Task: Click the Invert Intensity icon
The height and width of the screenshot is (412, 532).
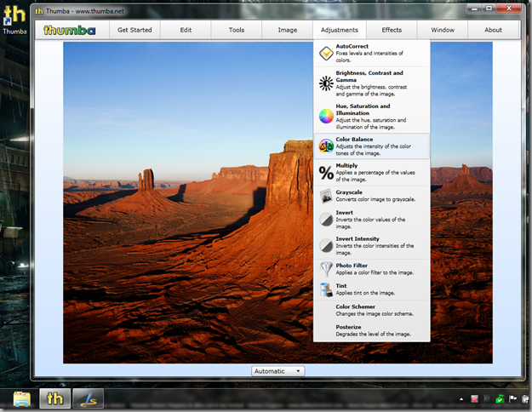Action: (326, 245)
